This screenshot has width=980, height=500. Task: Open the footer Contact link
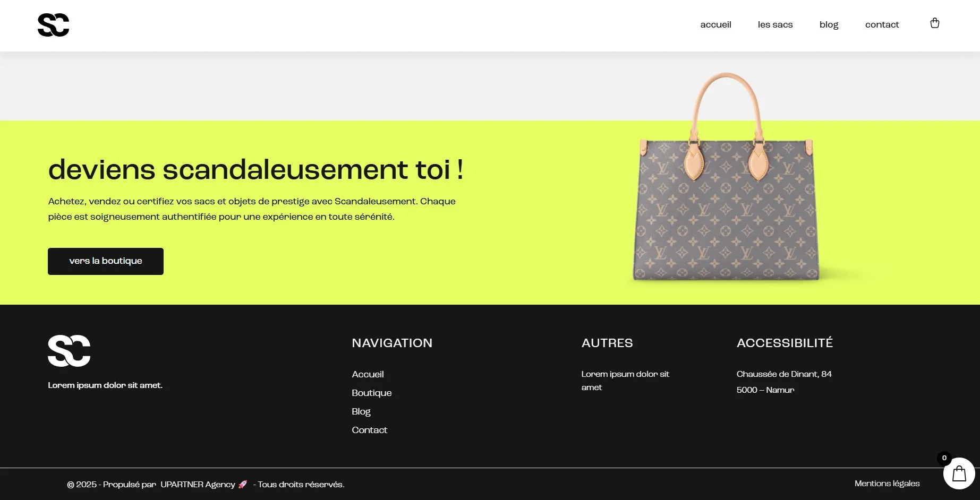click(369, 430)
